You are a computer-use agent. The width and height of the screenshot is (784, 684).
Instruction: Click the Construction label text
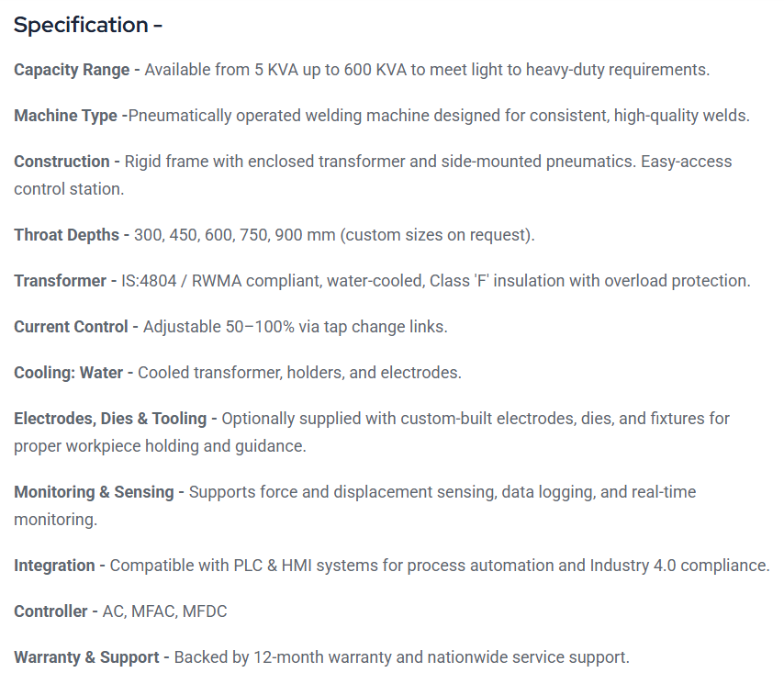(x=62, y=162)
